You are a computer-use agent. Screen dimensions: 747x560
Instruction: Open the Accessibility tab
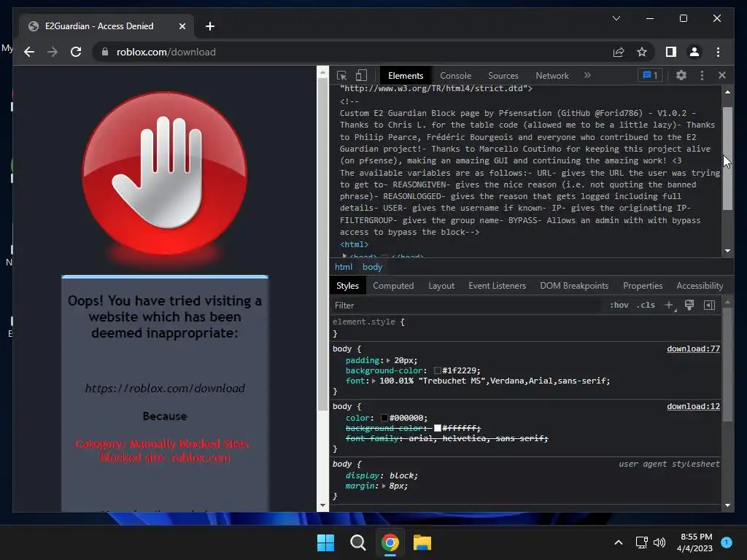tap(700, 286)
